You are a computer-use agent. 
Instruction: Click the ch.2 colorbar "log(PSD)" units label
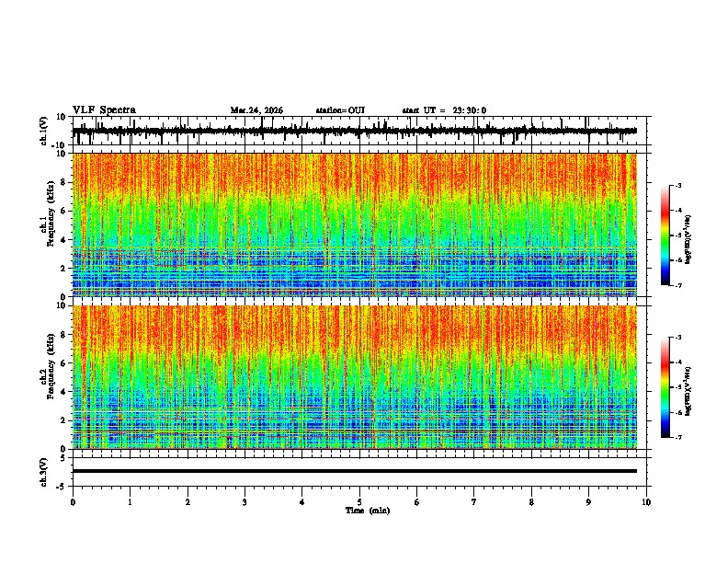(688, 391)
